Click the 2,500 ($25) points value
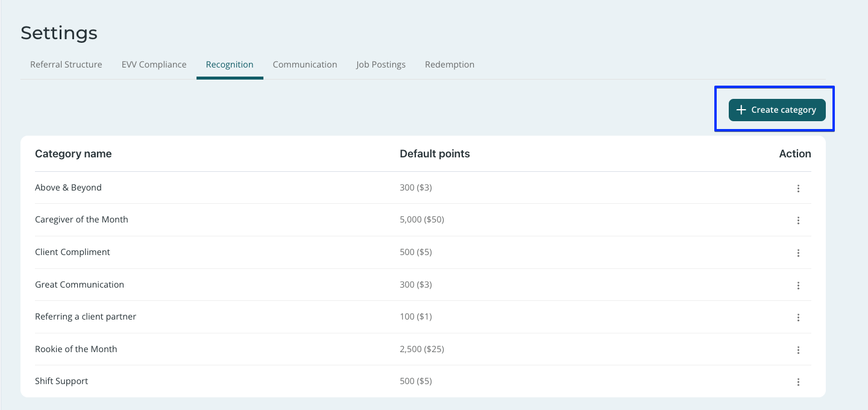 422,349
